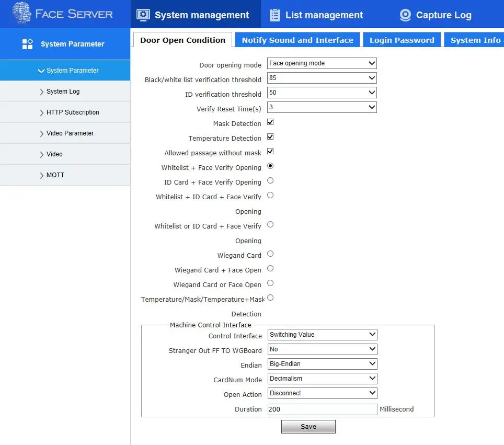Screen dimensions: 504x445
Task: Open Stranger Out FF TO WGBoard dropdown
Action: coord(323,349)
